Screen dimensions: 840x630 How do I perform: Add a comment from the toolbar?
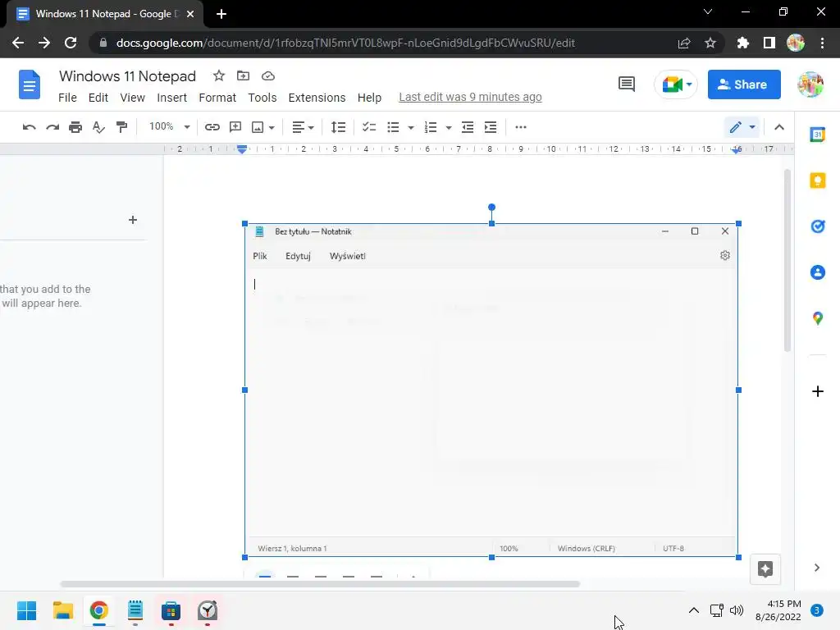point(235,127)
